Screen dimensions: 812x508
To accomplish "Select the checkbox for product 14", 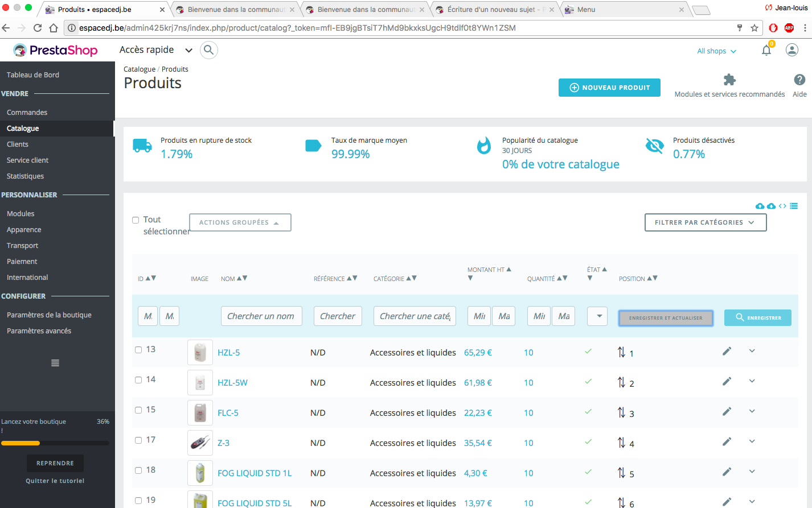I will point(138,380).
